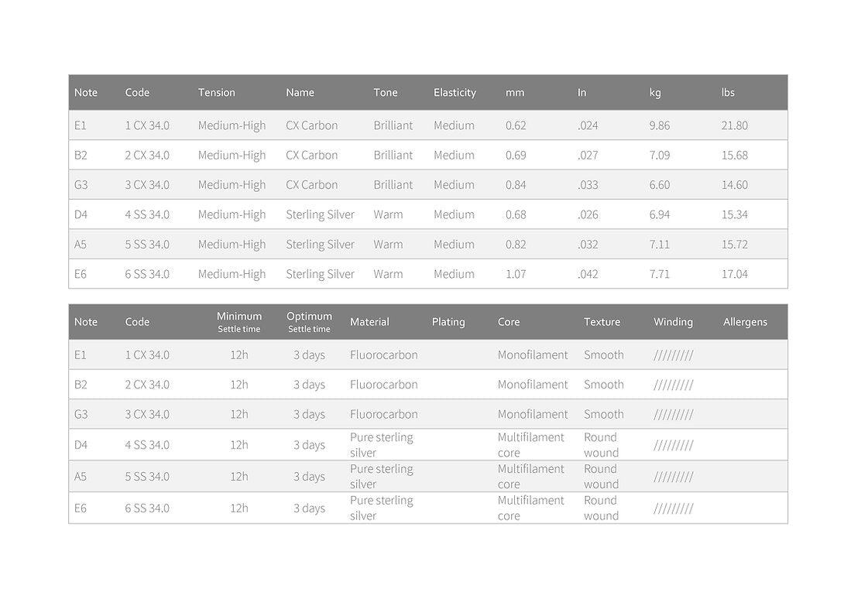868x613 pixels.
Task: Click the Minimum Settle time header
Action: 238,322
